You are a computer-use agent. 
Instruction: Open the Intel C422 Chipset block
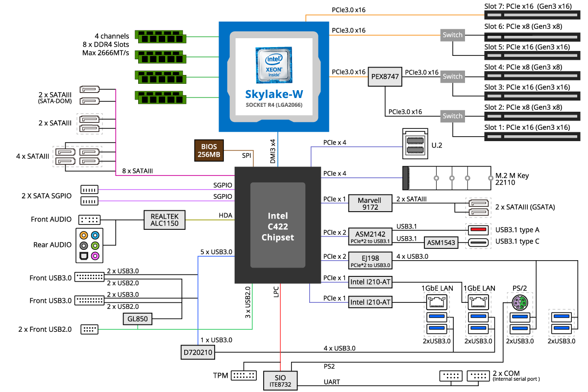point(277,224)
